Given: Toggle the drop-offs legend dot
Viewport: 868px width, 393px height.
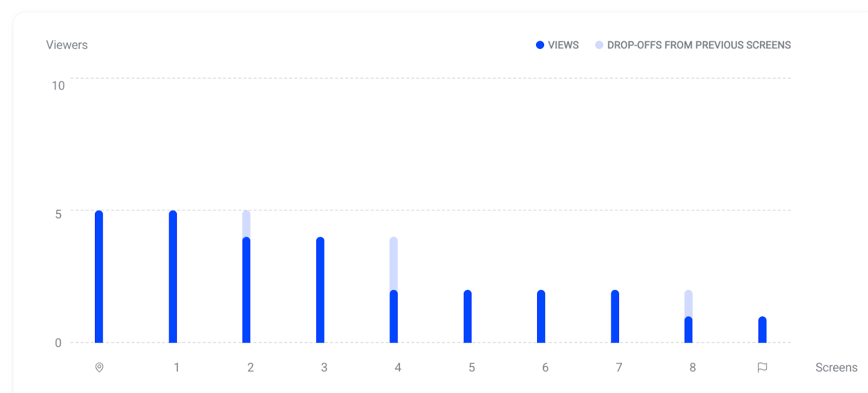Looking at the screenshot, I should tap(599, 45).
